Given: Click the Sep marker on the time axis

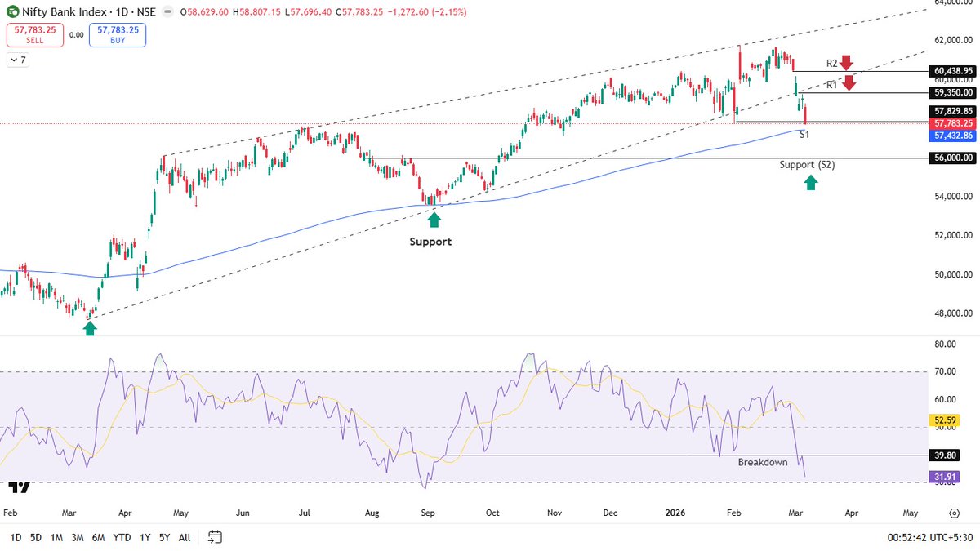Looking at the screenshot, I should 429,513.
